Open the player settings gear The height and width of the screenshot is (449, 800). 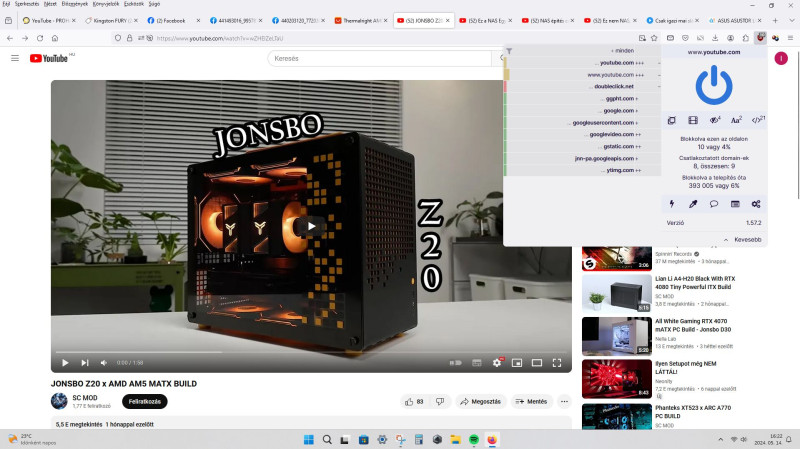click(497, 363)
